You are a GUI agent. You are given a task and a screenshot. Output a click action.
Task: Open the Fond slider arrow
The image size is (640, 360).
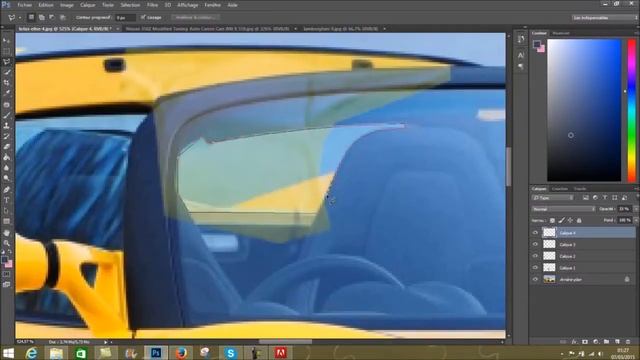pyautogui.click(x=635, y=220)
